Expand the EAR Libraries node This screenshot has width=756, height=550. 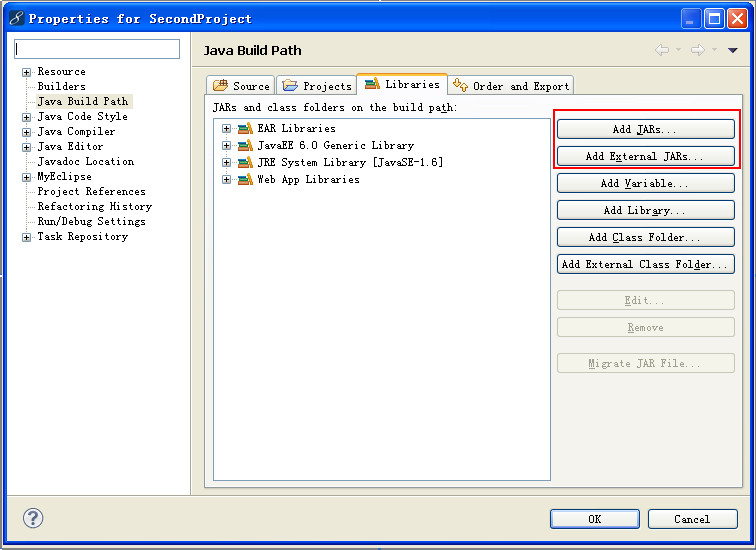(x=226, y=128)
